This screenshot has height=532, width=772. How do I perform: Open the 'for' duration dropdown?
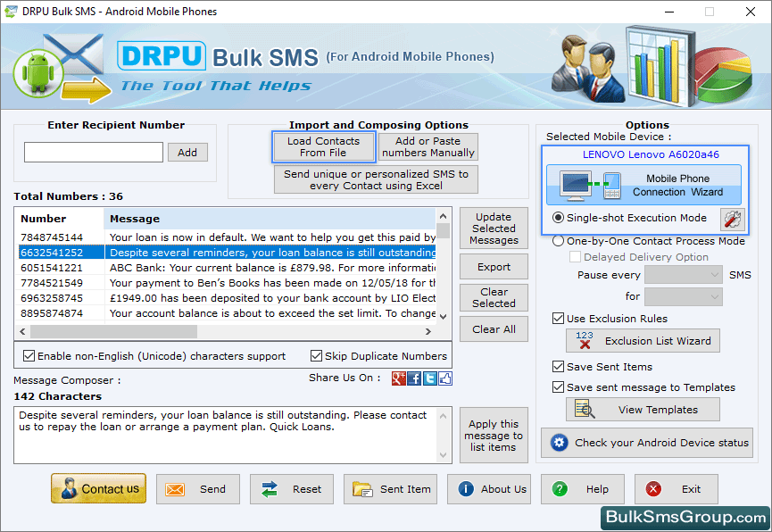pyautogui.click(x=684, y=296)
